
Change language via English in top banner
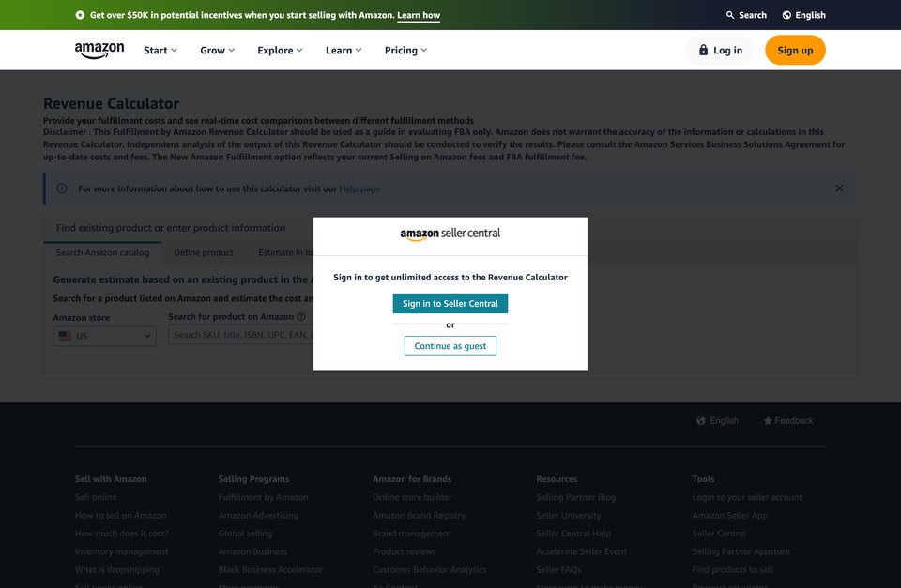811,15
